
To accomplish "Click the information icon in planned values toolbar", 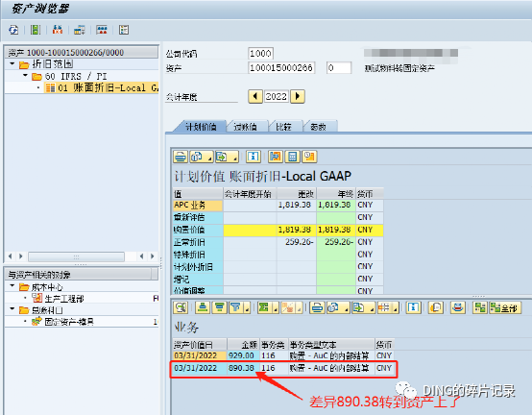I will point(254,157).
